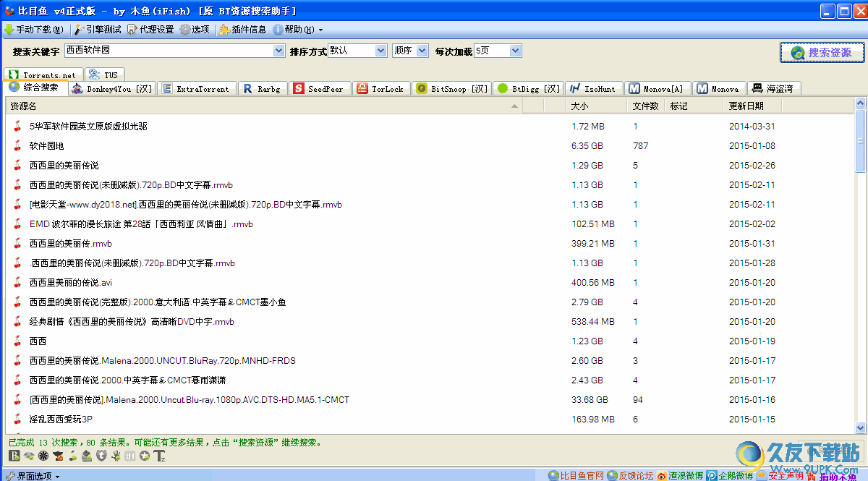The width and height of the screenshot is (868, 481).
Task: Sort by the 文件数 column header
Action: tap(646, 106)
